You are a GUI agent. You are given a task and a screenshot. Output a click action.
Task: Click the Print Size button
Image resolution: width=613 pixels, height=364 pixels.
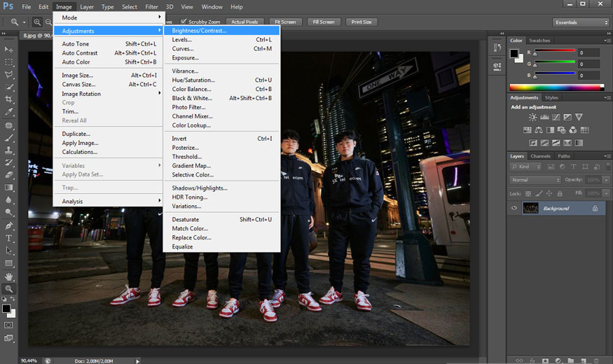coord(361,22)
